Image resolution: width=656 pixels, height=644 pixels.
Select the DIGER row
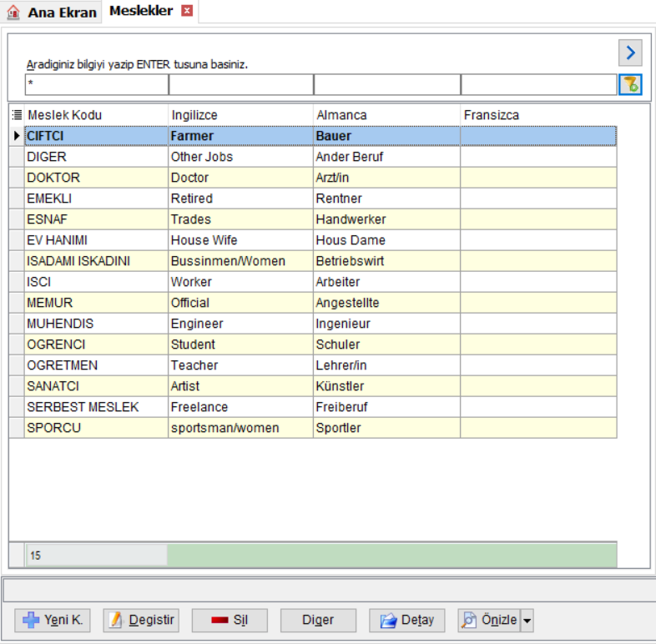[320, 157]
